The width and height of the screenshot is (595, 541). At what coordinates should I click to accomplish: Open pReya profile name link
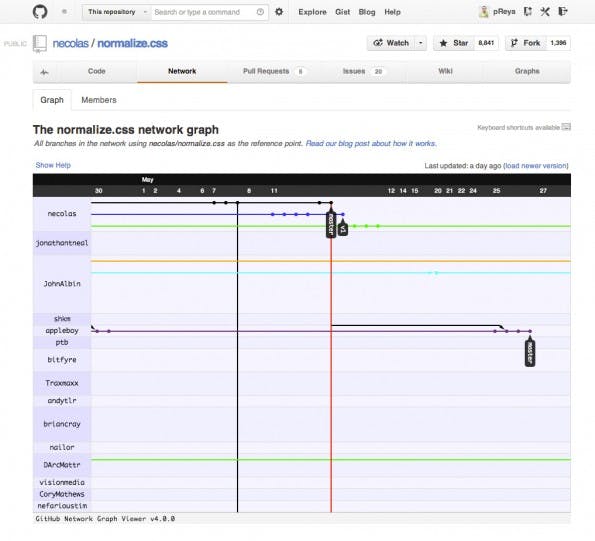tap(504, 12)
